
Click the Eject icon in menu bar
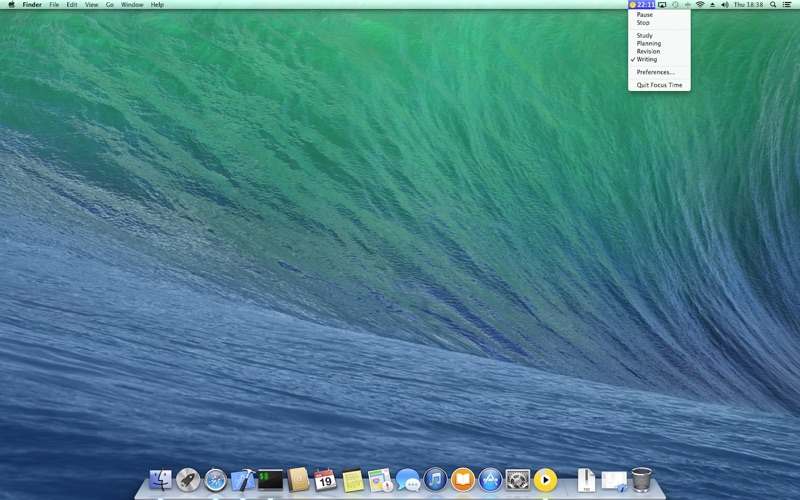pyautogui.click(x=712, y=5)
